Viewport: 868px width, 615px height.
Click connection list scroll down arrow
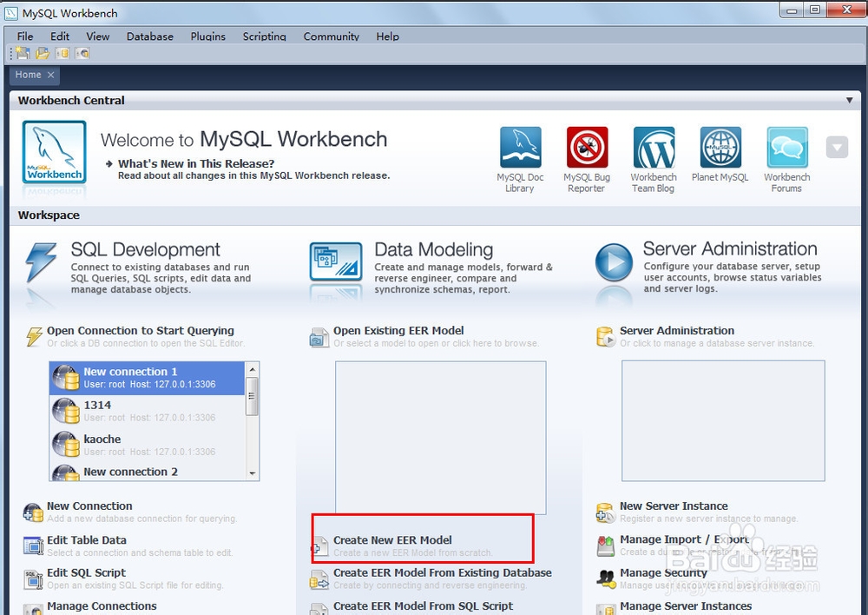(253, 473)
